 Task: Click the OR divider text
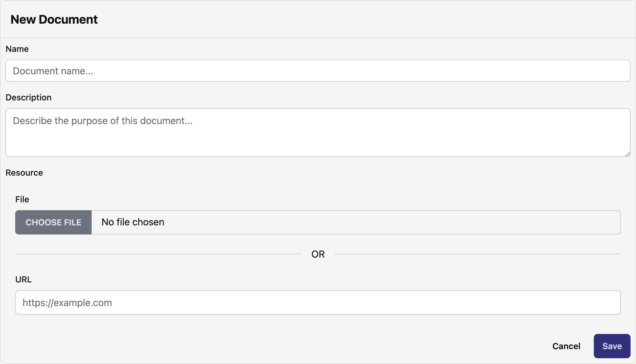(318, 254)
